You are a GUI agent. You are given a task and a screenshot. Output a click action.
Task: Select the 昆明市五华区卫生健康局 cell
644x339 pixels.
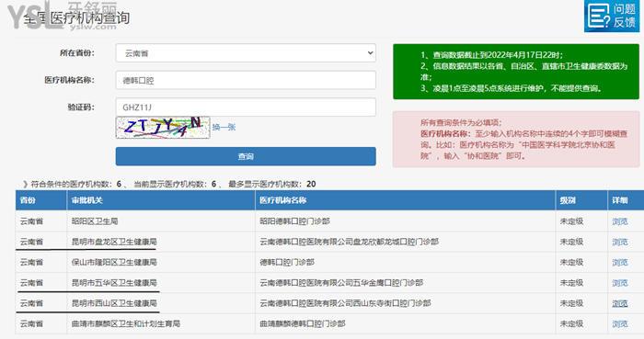pos(161,283)
